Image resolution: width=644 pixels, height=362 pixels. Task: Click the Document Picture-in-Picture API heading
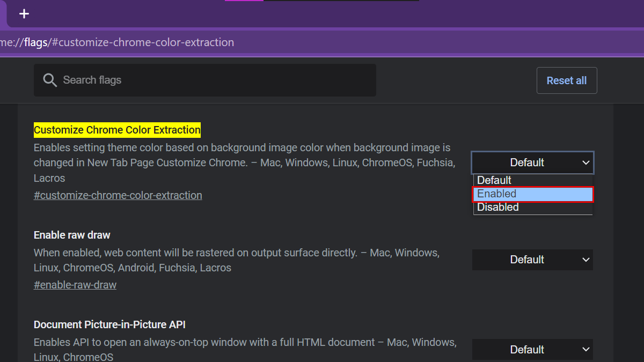(x=109, y=325)
